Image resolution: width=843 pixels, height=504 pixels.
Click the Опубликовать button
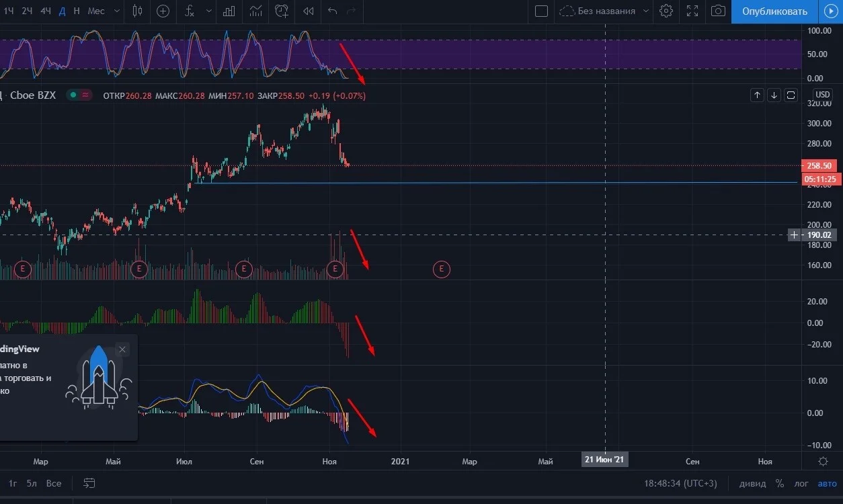pos(774,11)
